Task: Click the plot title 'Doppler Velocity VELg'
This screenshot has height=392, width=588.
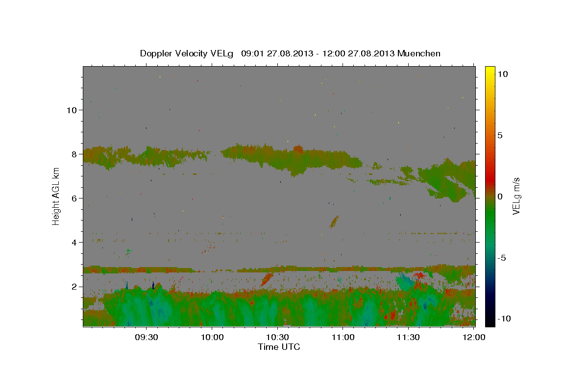Action: [x=188, y=53]
